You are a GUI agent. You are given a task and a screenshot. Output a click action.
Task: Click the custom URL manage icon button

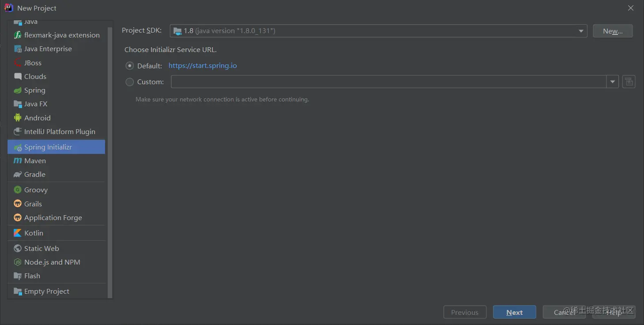[629, 82]
